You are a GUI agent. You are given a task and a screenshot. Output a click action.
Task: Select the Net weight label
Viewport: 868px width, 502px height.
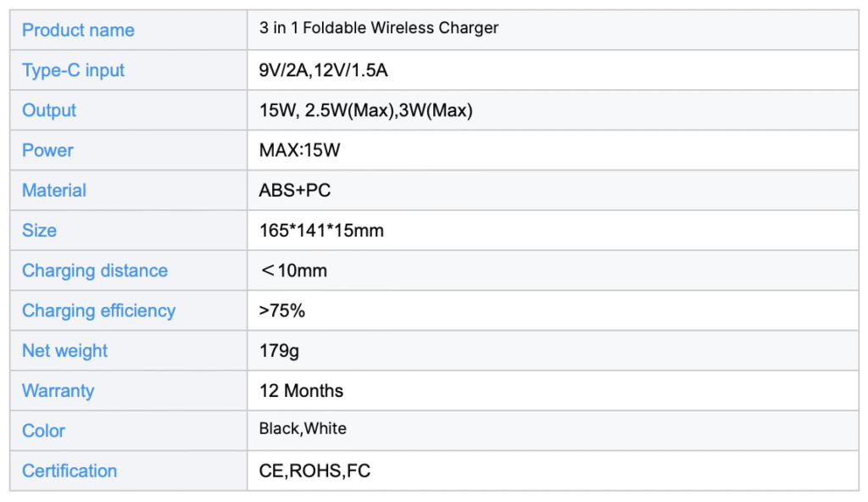pos(65,351)
